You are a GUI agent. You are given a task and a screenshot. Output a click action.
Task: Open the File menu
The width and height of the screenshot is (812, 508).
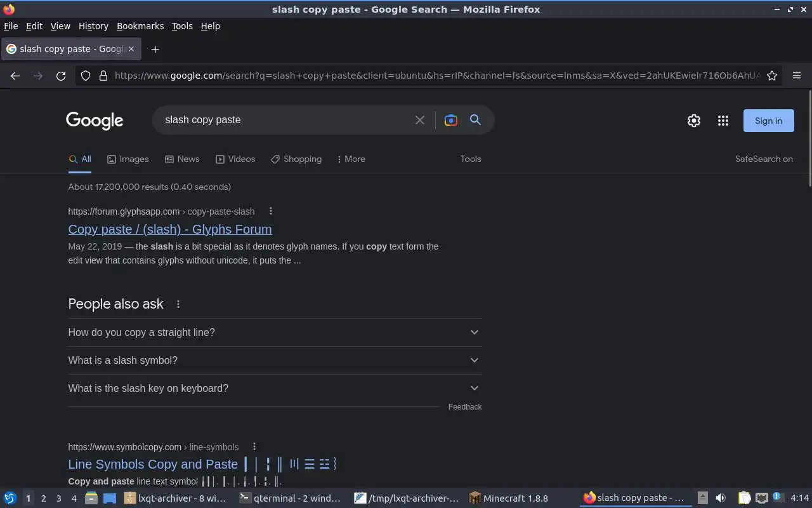(11, 26)
